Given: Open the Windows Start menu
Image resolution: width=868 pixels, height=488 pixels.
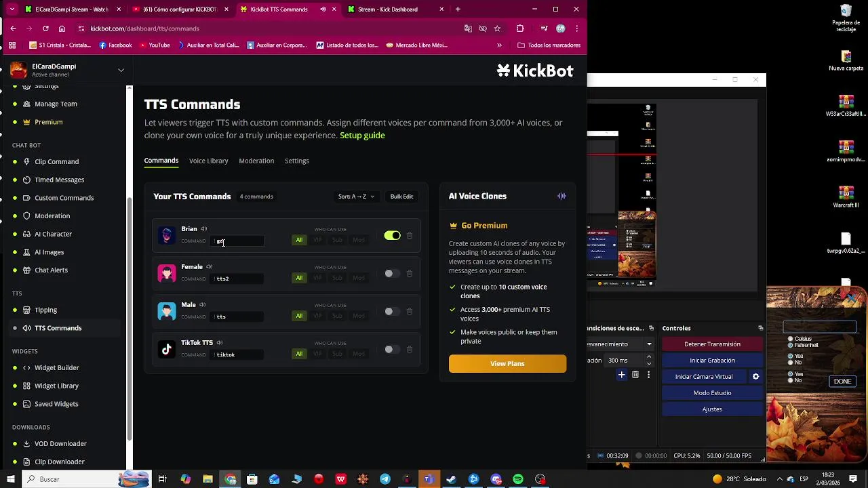Looking at the screenshot, I should pos(10,479).
